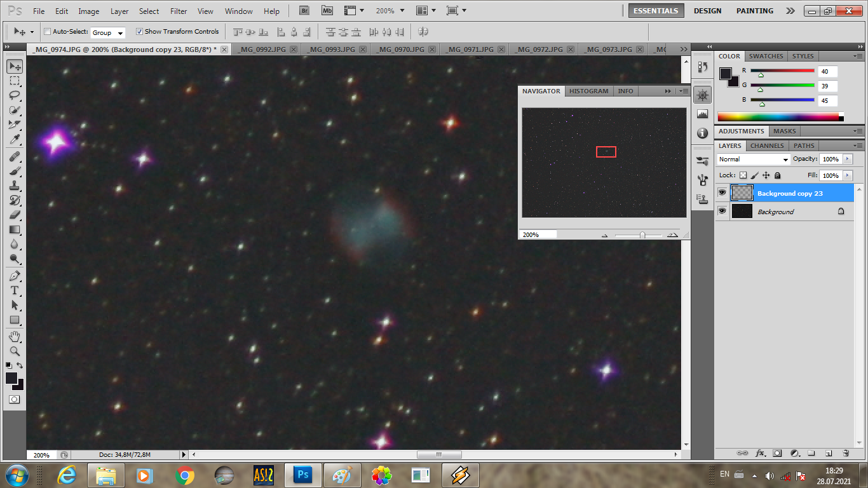Select the History Brush tool

(15, 200)
